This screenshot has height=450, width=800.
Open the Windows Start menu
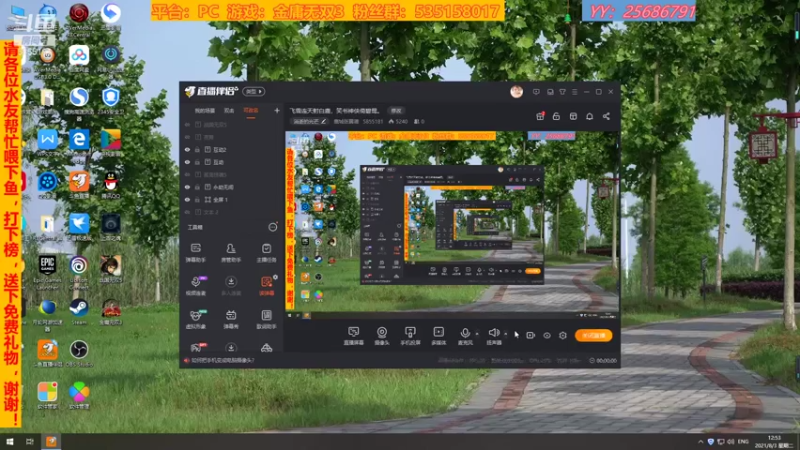(x=10, y=441)
